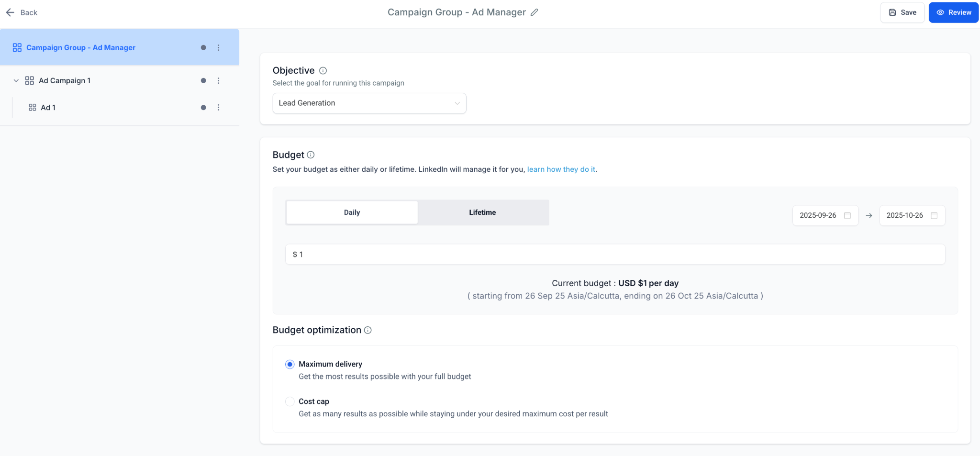Open the Lead Generation objective dropdown
Screen dimensions: 980x456
pyautogui.click(x=369, y=103)
